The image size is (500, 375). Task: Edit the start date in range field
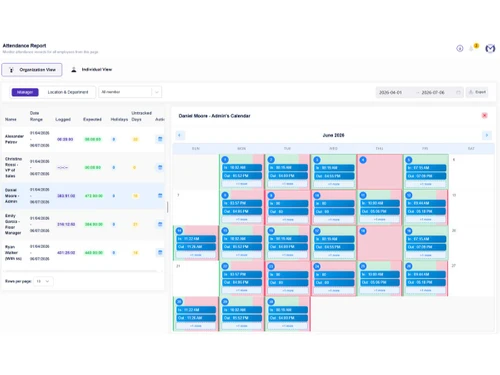(390, 92)
